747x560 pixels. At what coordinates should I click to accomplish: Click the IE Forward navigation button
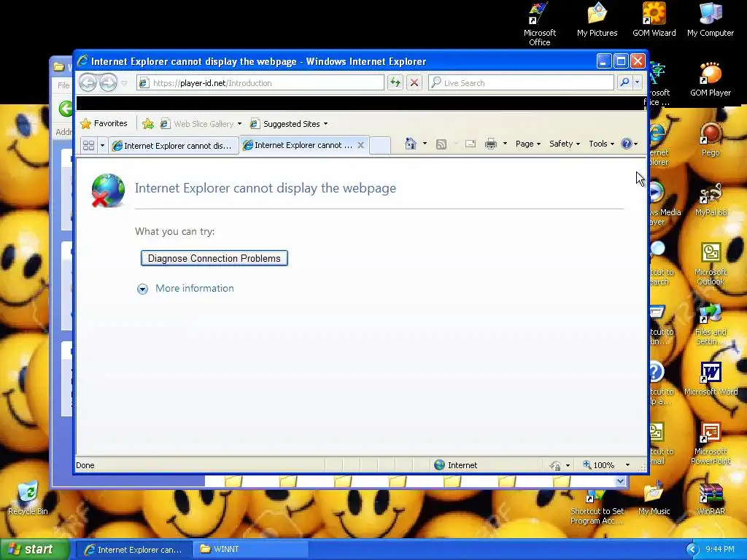tap(108, 83)
